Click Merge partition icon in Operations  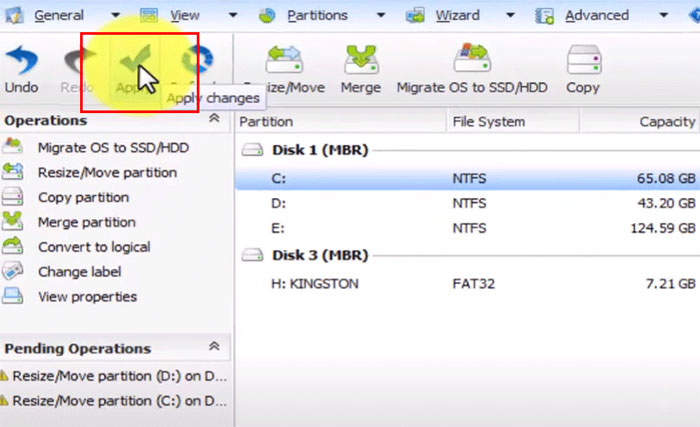pos(12,222)
